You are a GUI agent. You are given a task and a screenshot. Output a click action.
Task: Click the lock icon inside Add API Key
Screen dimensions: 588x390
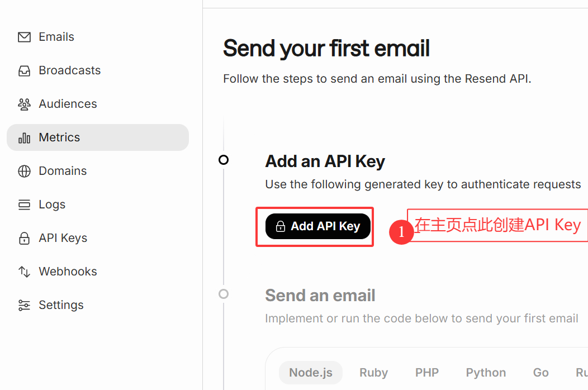pyautogui.click(x=281, y=226)
